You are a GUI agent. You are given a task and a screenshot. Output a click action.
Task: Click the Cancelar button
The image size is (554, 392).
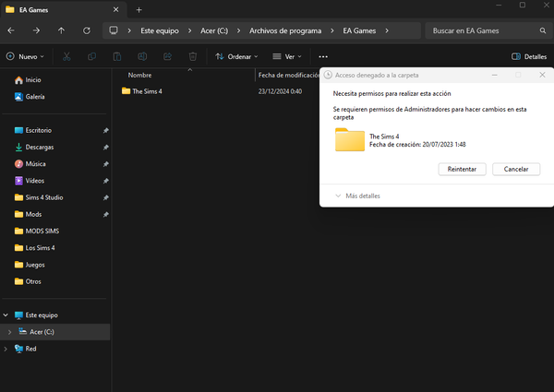coord(516,169)
